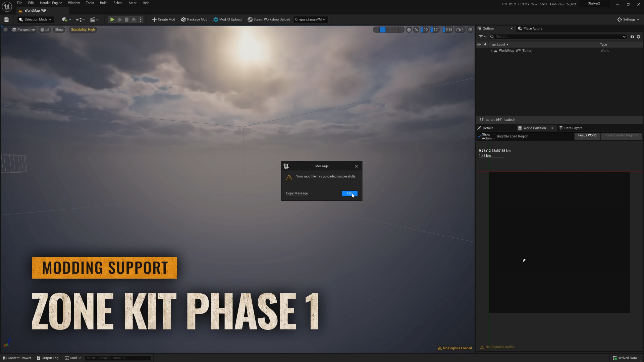
Task: Open the add content cube-plus dropdown
Action: point(66,19)
